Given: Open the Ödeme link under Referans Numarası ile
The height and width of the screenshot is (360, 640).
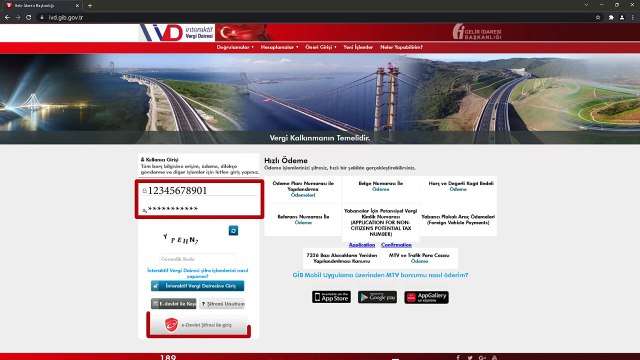Looking at the screenshot, I should point(303,223).
